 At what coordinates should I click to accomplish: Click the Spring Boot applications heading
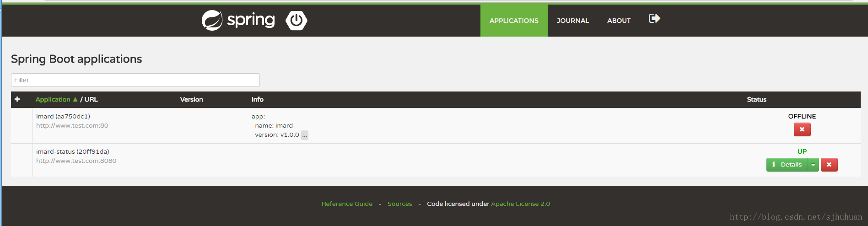(76, 59)
